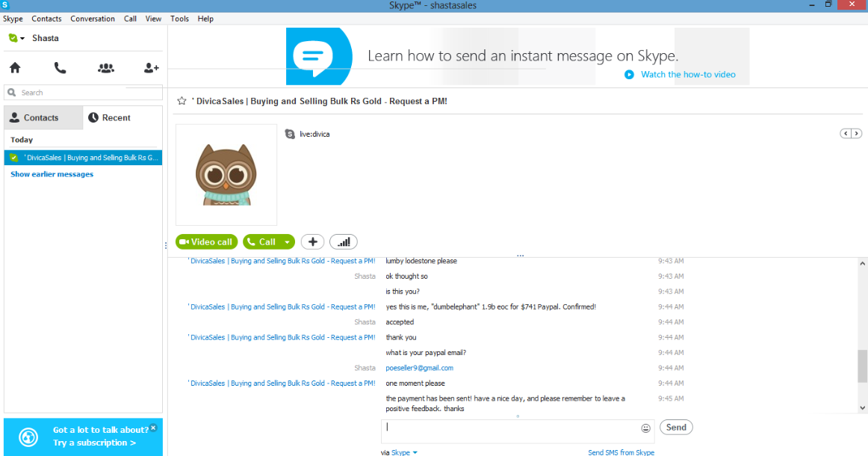Click the chat scrollbar down arrow
The image size is (868, 456).
tap(863, 408)
